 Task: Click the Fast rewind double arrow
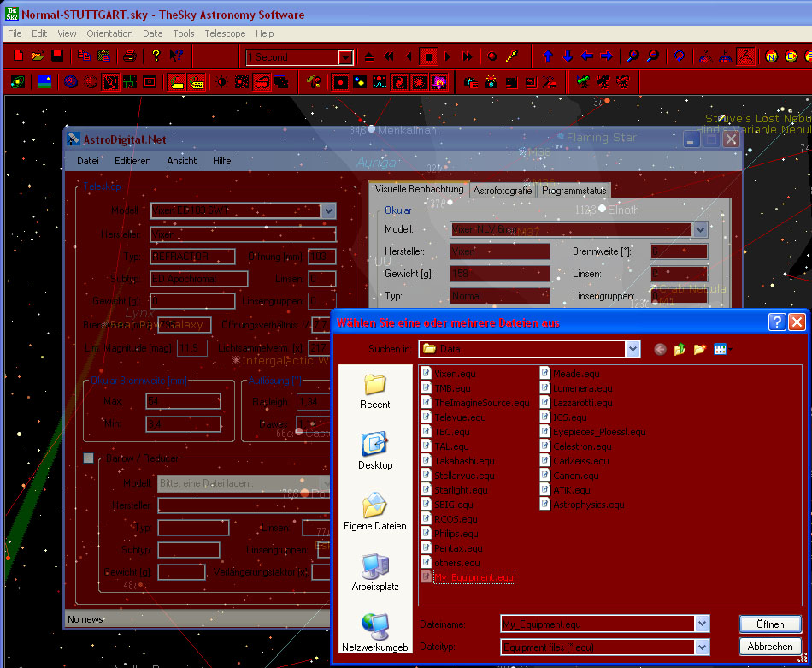coord(389,56)
